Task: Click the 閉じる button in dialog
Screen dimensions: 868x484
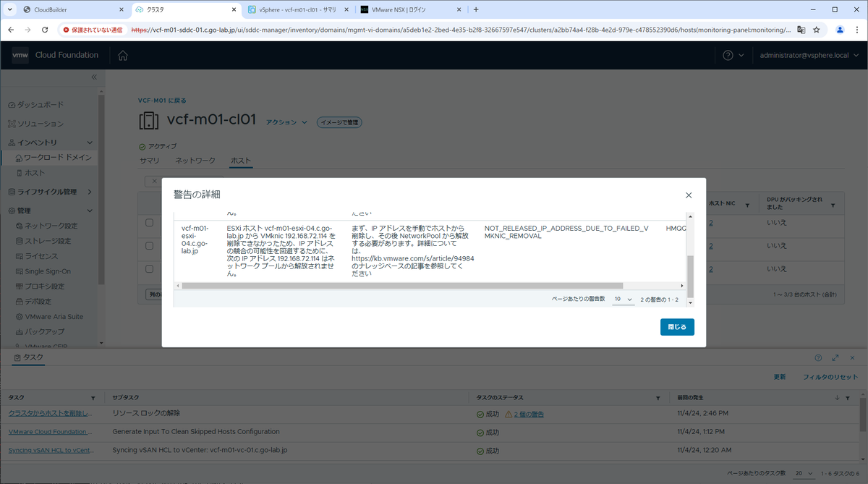Action: [x=677, y=327]
